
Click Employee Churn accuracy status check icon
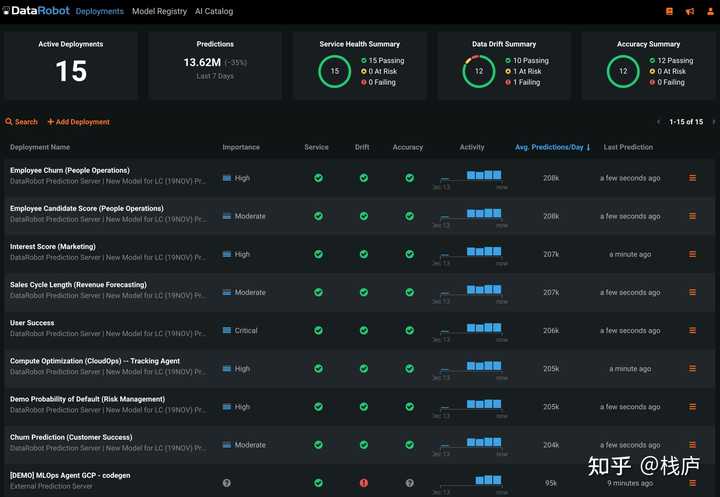tap(410, 178)
